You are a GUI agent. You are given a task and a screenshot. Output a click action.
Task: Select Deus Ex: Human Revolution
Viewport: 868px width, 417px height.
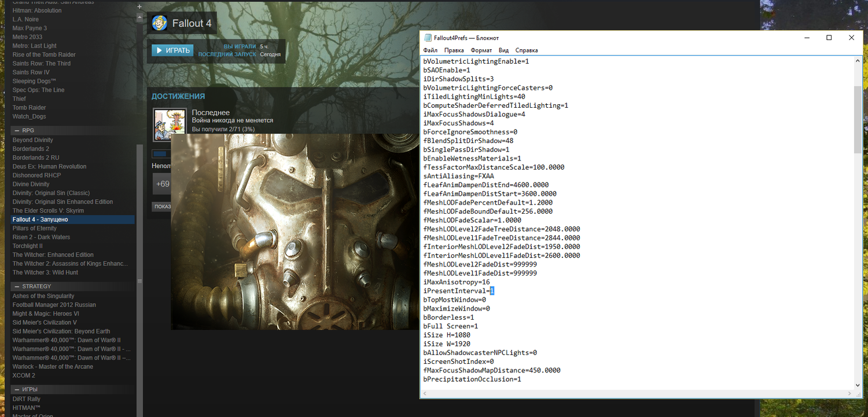[x=49, y=166]
